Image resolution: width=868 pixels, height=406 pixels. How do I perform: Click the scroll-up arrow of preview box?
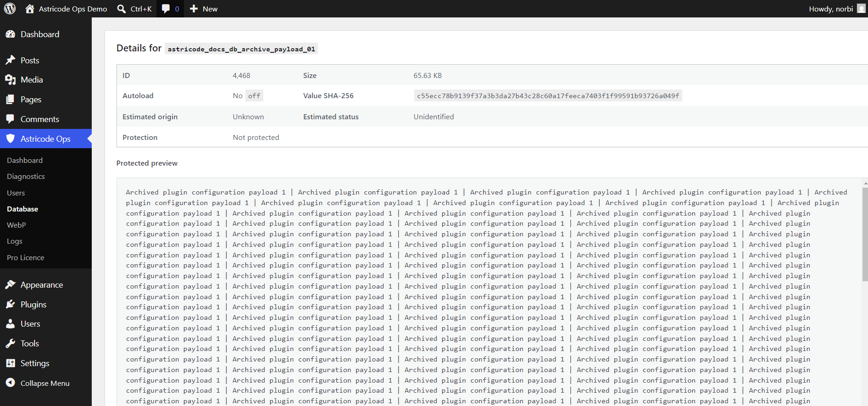[x=865, y=183]
